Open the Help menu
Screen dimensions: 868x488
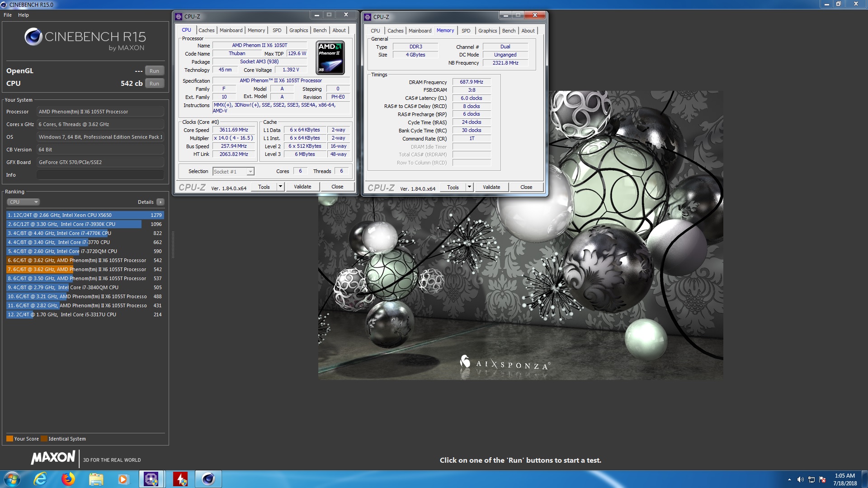tap(24, 15)
